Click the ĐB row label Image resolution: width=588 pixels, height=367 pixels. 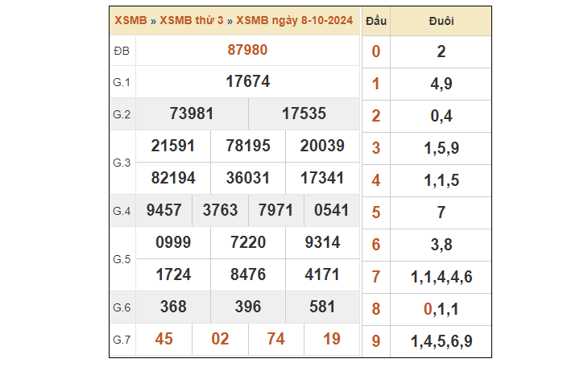121,50
